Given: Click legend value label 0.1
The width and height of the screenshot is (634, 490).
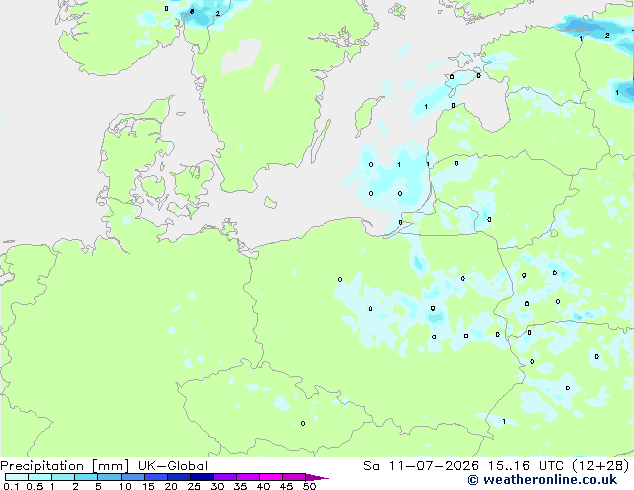Looking at the screenshot, I should 11,486.
